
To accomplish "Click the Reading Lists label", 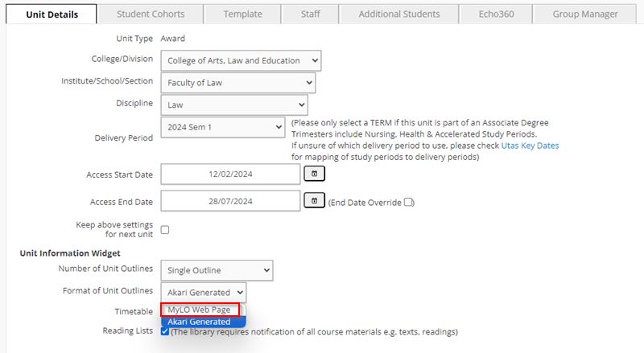I will coord(128,330).
